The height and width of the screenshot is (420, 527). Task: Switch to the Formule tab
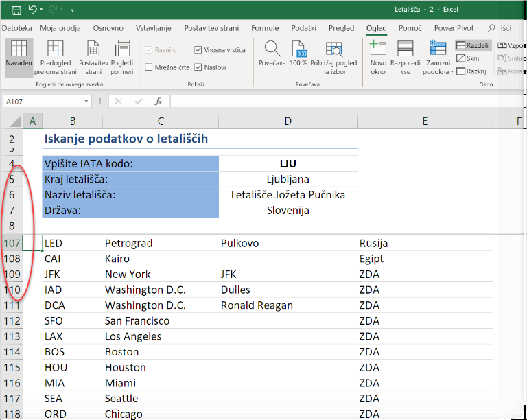tap(265, 28)
